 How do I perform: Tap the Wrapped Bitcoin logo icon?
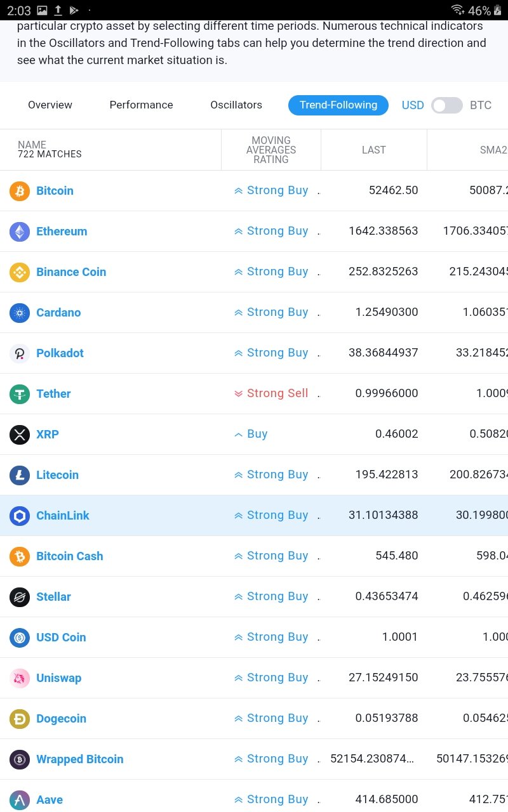coord(20,759)
